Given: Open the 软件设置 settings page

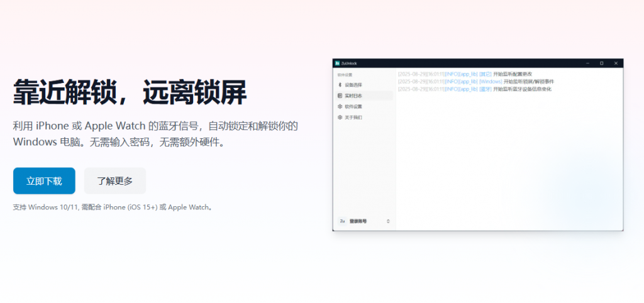Looking at the screenshot, I should tap(353, 107).
